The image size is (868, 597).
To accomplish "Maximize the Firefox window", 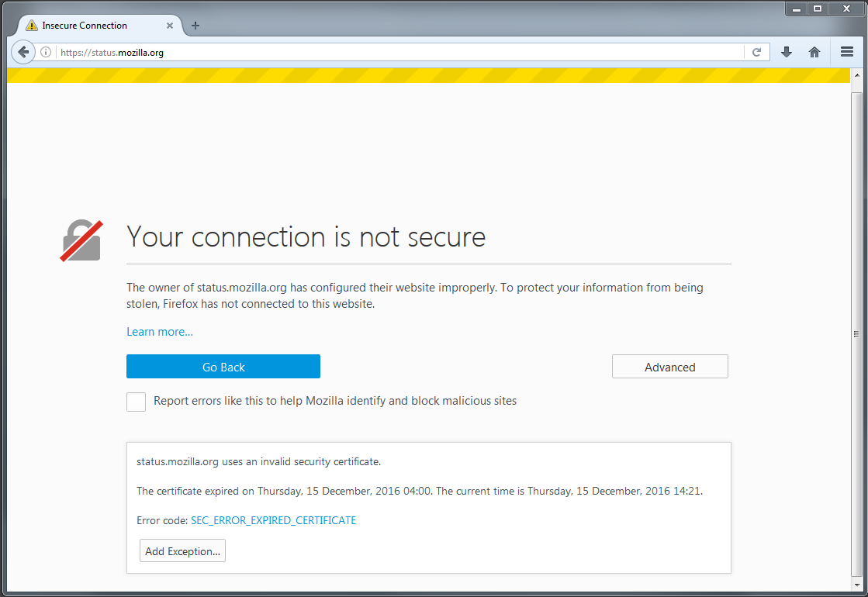I will click(x=818, y=9).
